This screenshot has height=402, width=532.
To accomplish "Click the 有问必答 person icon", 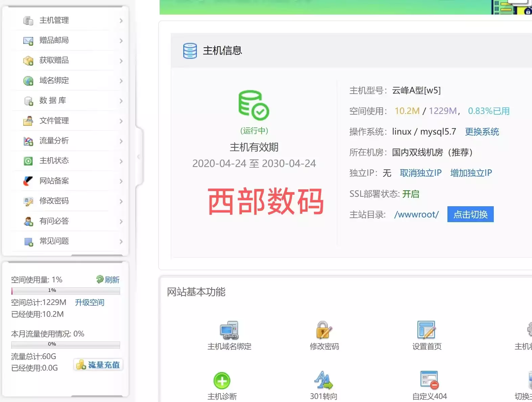I will [x=28, y=221].
